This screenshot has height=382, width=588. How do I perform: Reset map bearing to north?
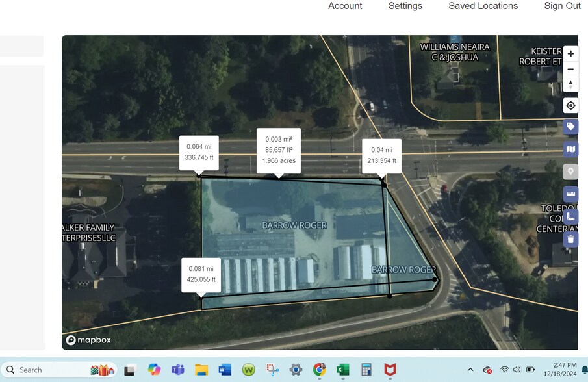tap(570, 85)
